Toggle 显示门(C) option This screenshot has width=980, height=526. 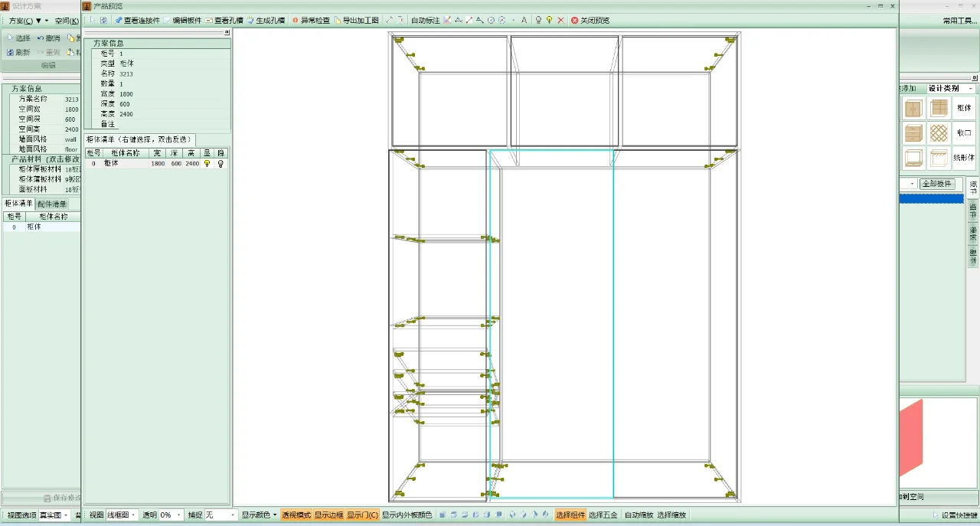[x=363, y=515]
